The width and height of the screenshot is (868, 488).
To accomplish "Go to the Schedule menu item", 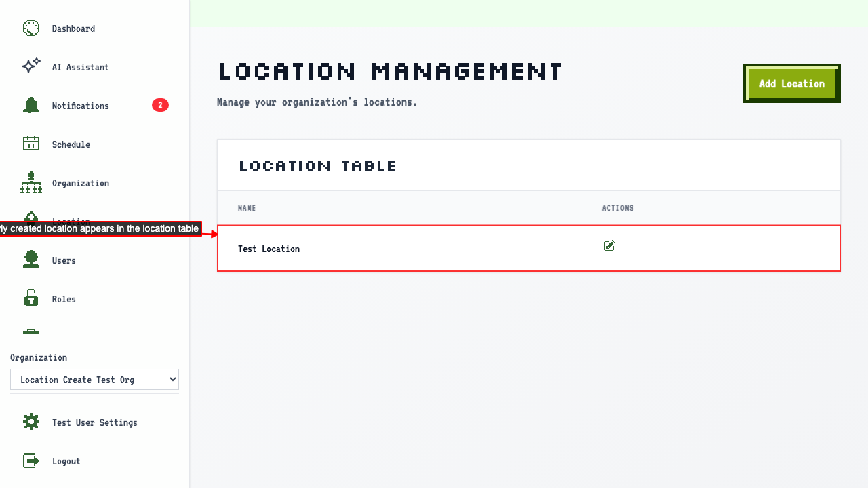I will click(x=71, y=144).
